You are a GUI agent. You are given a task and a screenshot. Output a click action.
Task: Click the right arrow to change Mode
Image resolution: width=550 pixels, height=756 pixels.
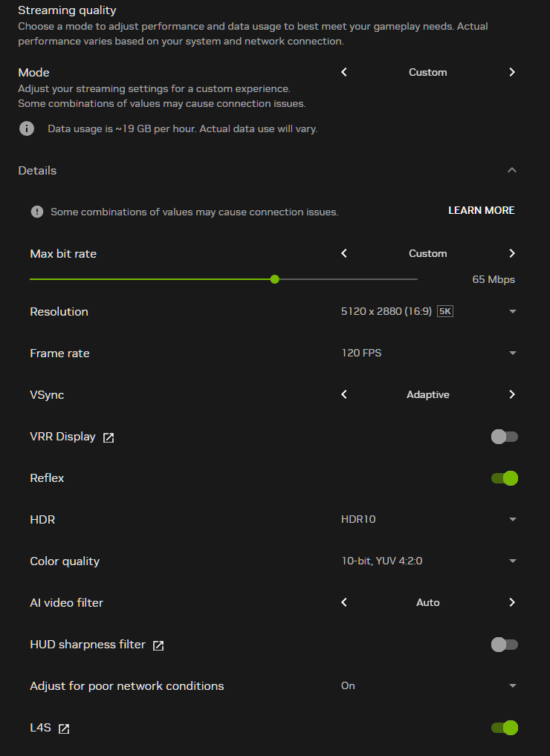(x=512, y=72)
